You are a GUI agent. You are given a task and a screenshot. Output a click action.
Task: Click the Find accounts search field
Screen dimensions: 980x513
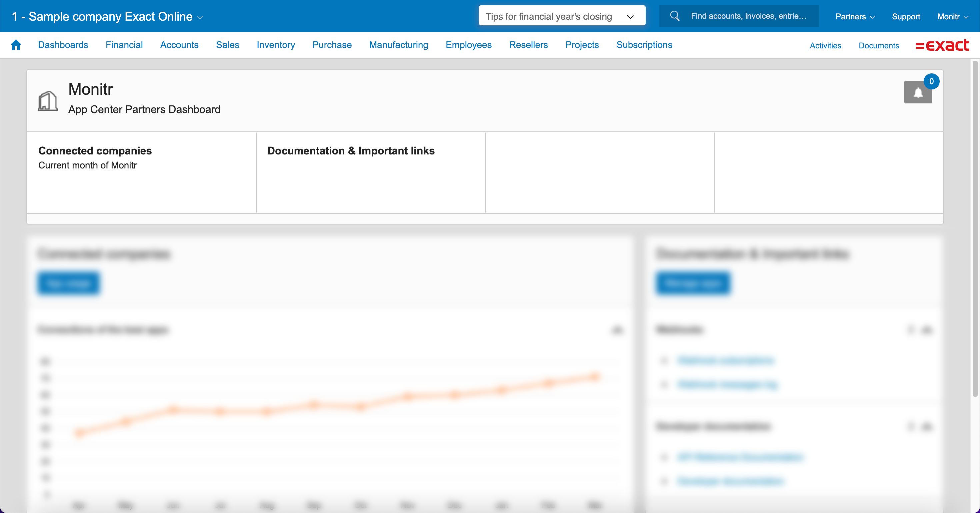click(748, 16)
